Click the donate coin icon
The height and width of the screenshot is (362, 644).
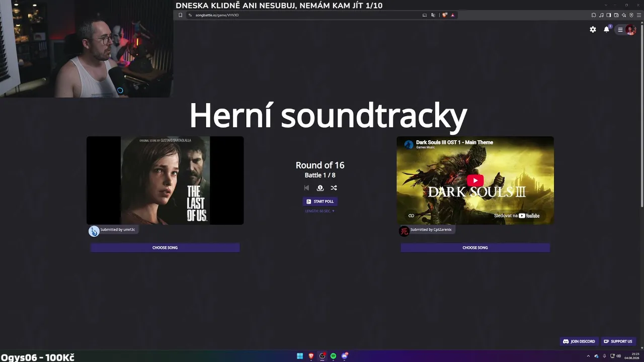click(320, 188)
